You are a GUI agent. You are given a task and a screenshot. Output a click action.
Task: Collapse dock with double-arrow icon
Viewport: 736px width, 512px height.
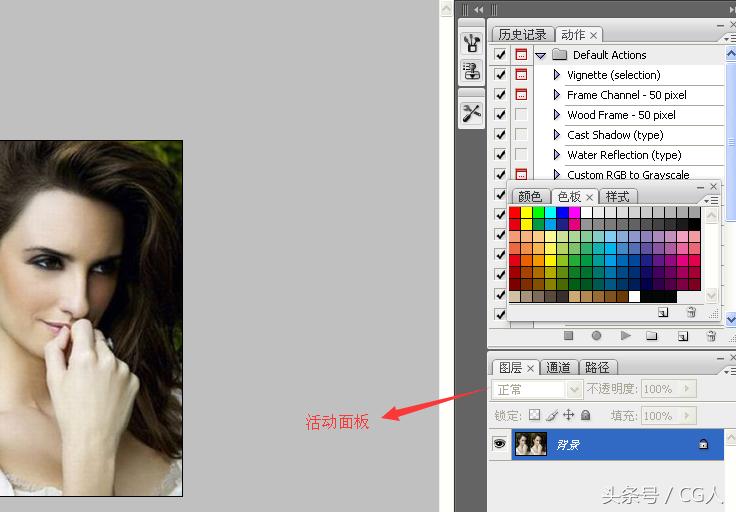click(478, 9)
